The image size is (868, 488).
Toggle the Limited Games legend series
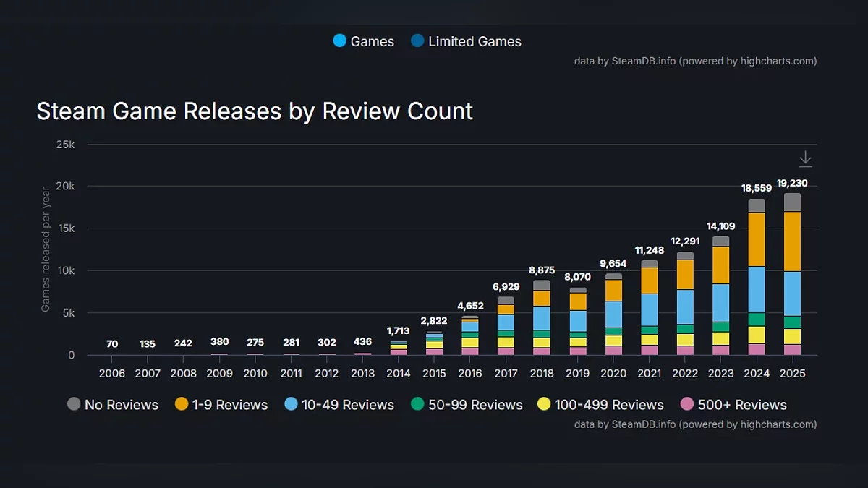(466, 41)
